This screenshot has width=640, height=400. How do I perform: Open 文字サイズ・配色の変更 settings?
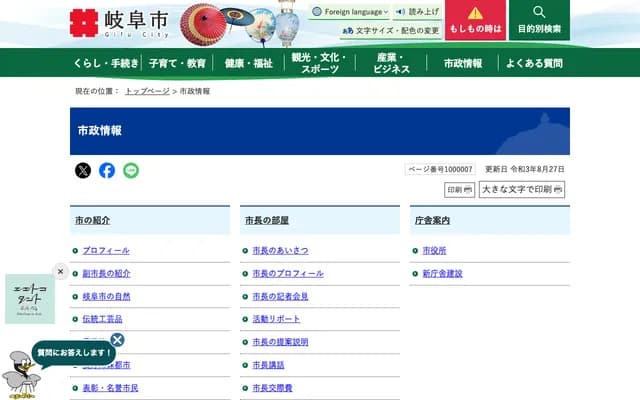391,31
